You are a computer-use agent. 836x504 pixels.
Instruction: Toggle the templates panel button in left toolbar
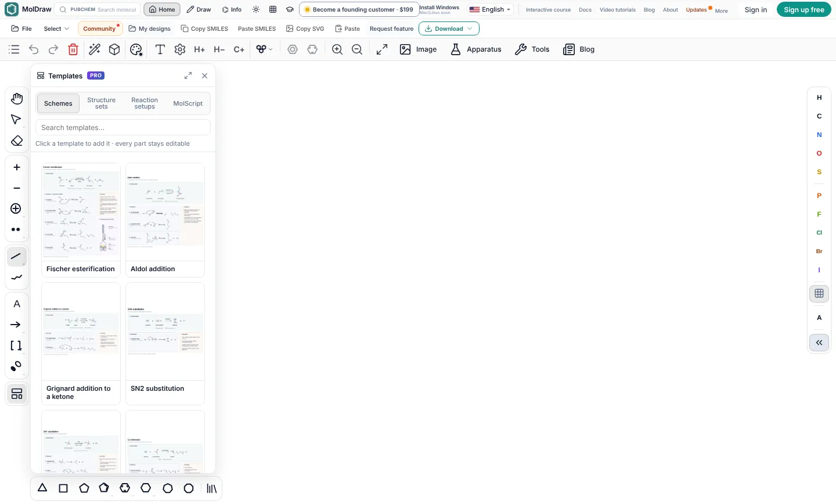point(17,394)
